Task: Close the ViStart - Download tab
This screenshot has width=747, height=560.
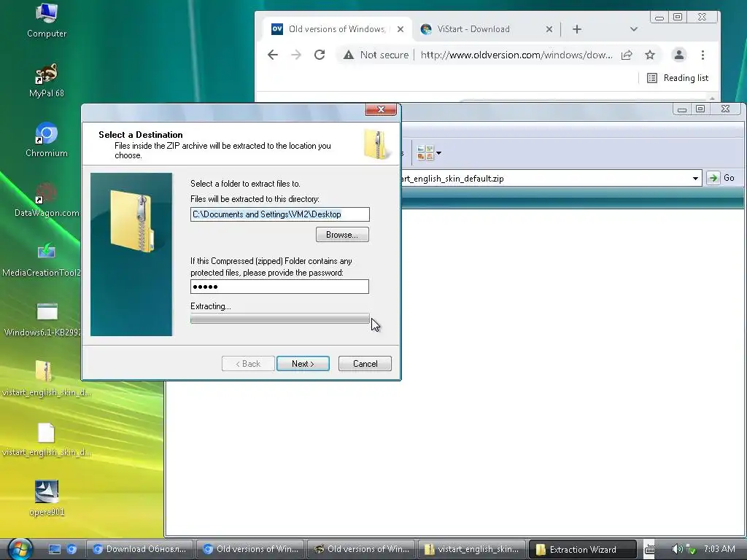Action: 549,29
